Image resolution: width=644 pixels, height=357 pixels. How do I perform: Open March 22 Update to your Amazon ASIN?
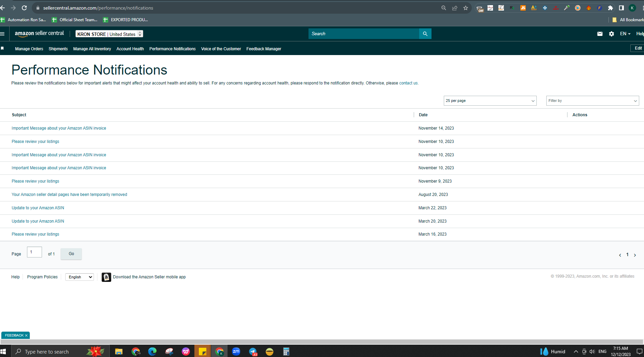coord(38,208)
